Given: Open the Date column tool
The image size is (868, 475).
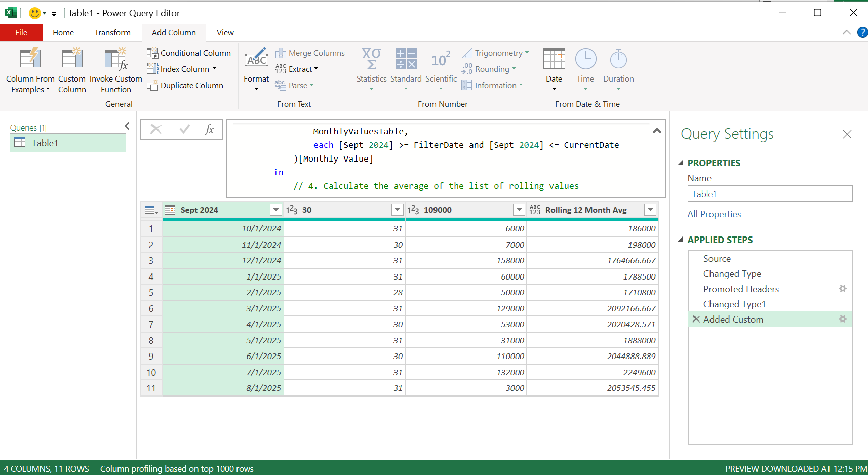Looking at the screenshot, I should click(554, 69).
